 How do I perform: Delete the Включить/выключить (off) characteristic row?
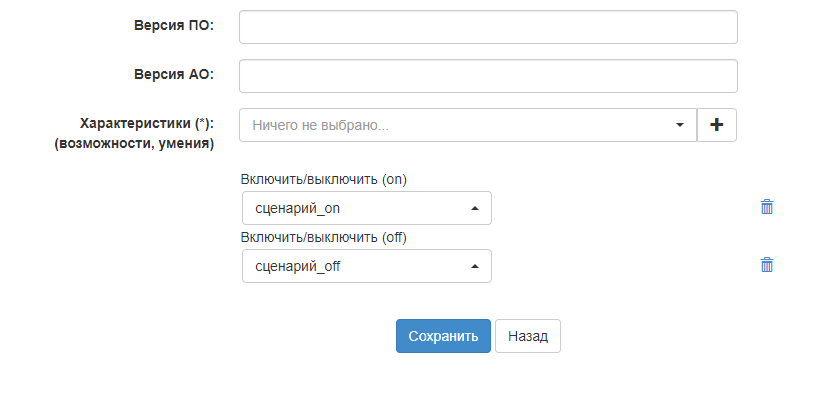(767, 265)
